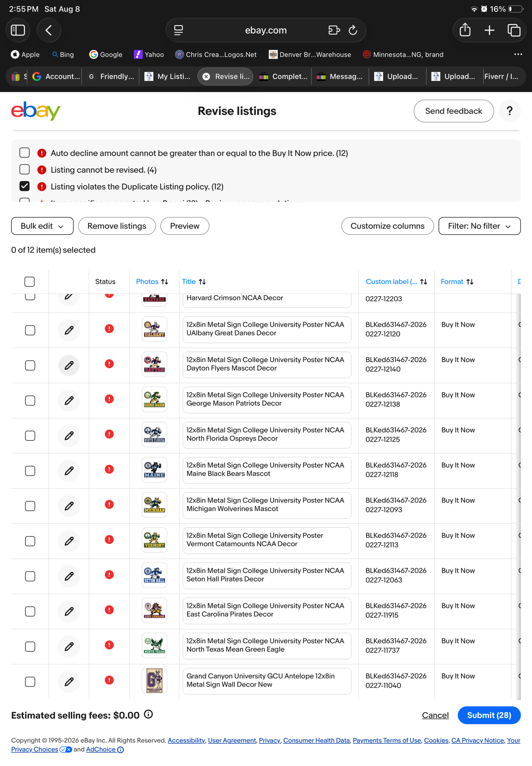Click error status icon for Seton Hall row

[x=109, y=574]
